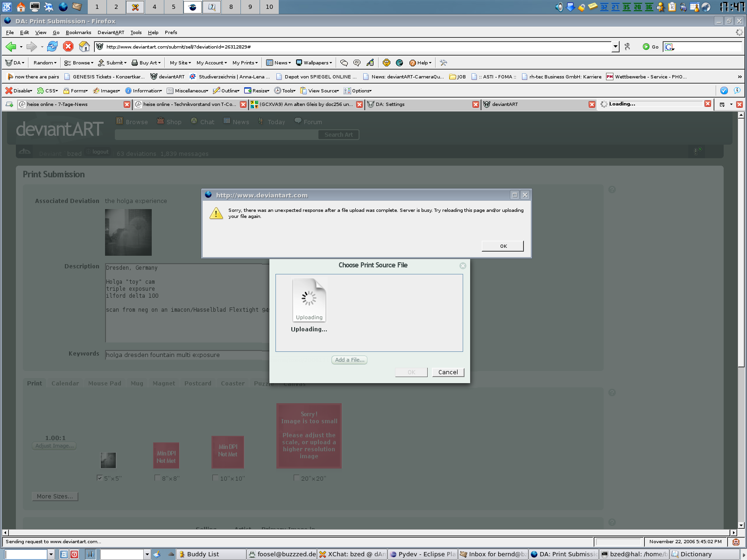
Task: Click the KDE menu icon in the panel
Action: 7,7
